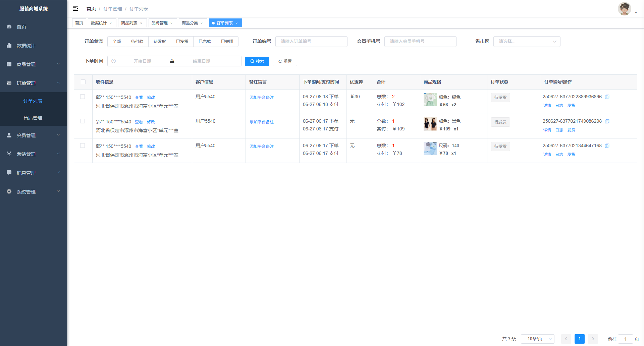Copy order number ending in 936896

(607, 97)
